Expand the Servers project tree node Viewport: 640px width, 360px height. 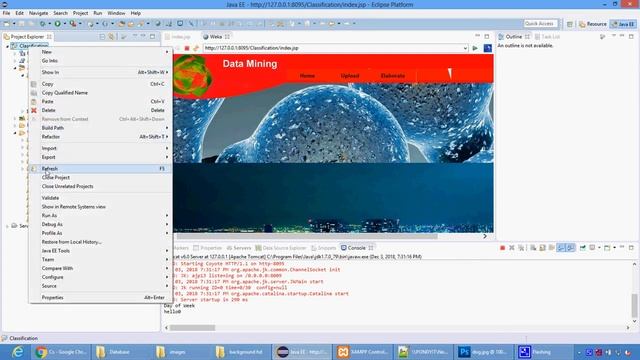tap(8, 226)
